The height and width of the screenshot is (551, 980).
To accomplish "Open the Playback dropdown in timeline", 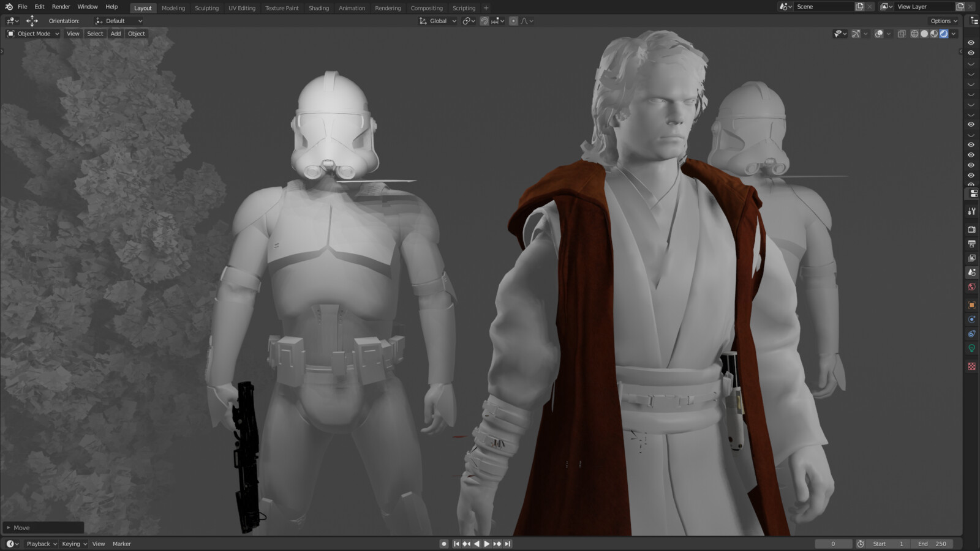I will pos(41,544).
